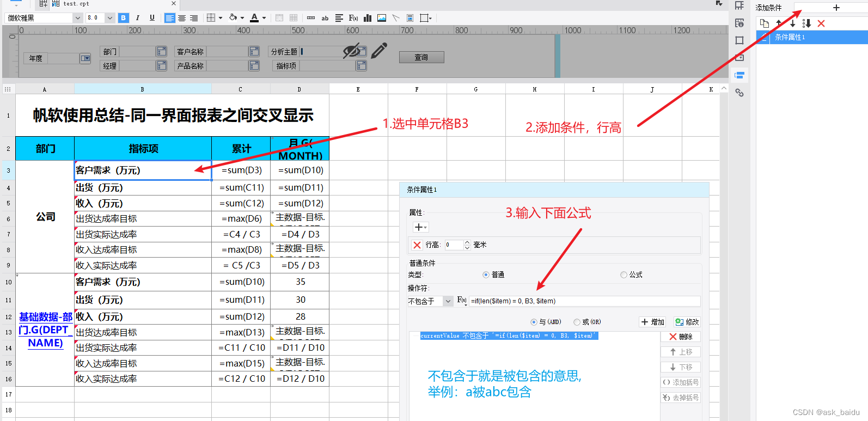The width and height of the screenshot is (868, 421).
Task: Move the condition down with the down arrow
Action: tap(793, 23)
